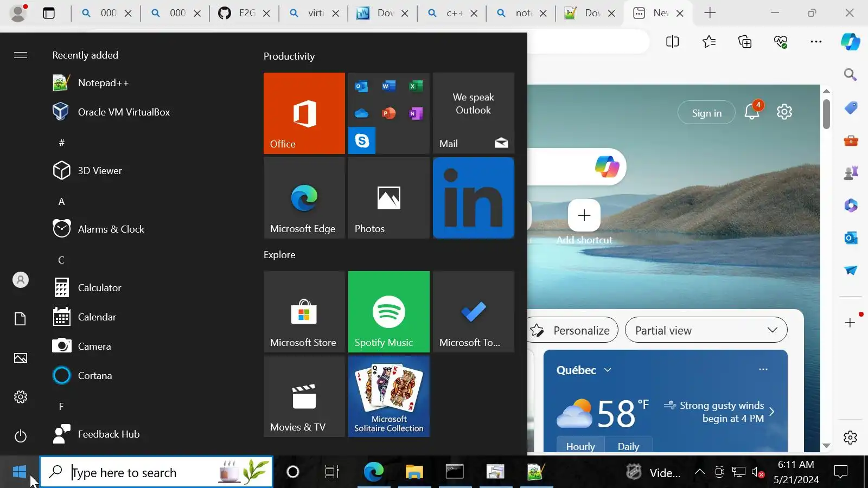Launch the Microsoft Edge tile
Image resolution: width=868 pixels, height=488 pixels.
pyautogui.click(x=304, y=198)
